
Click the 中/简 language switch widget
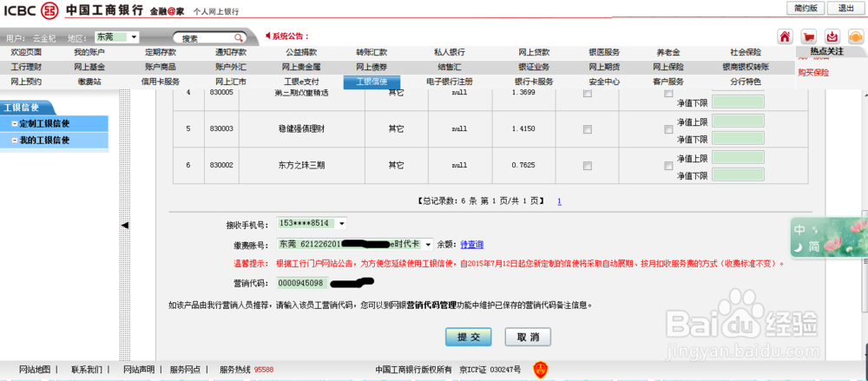(829, 237)
